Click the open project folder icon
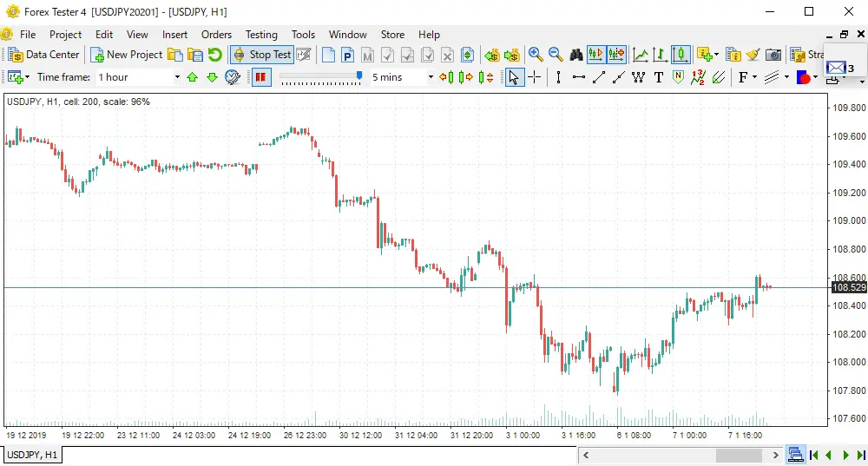 (x=175, y=55)
